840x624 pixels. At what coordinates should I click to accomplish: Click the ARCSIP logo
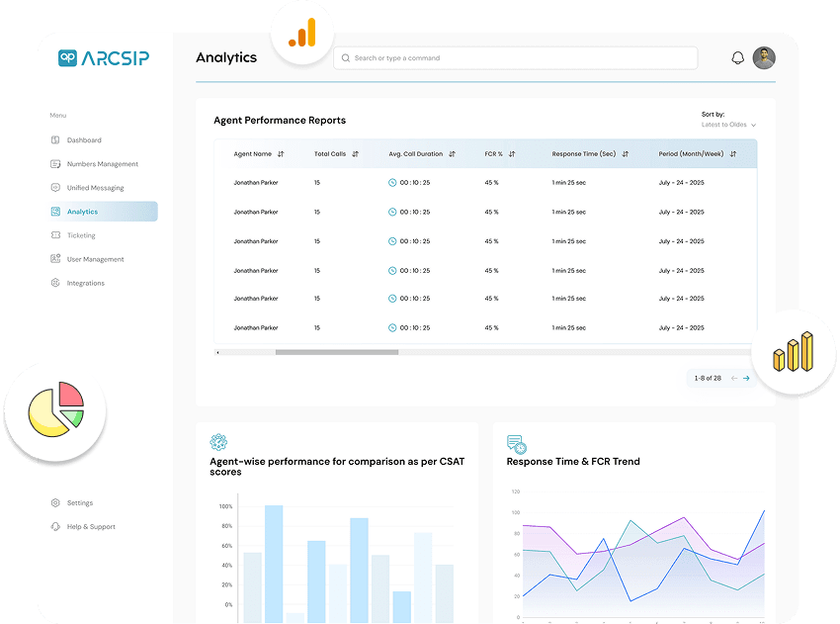coord(104,58)
